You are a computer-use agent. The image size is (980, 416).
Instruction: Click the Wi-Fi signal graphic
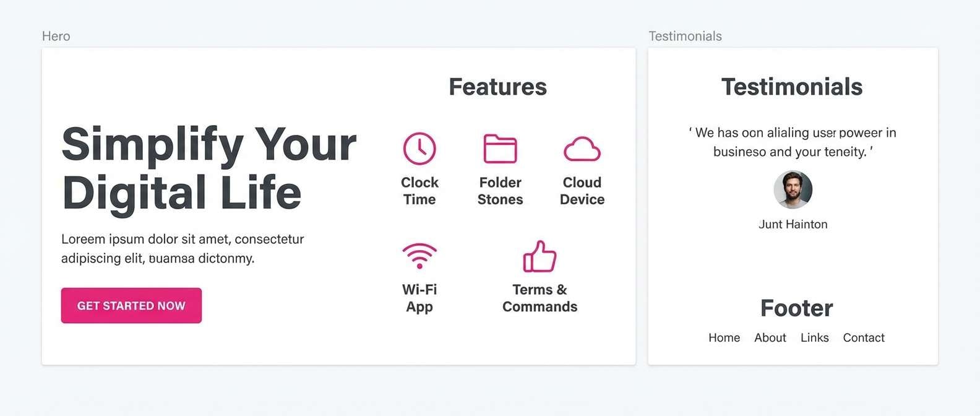419,254
